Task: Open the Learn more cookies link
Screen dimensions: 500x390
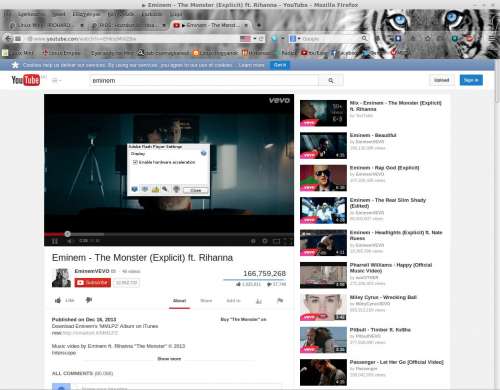Action: coord(251,65)
